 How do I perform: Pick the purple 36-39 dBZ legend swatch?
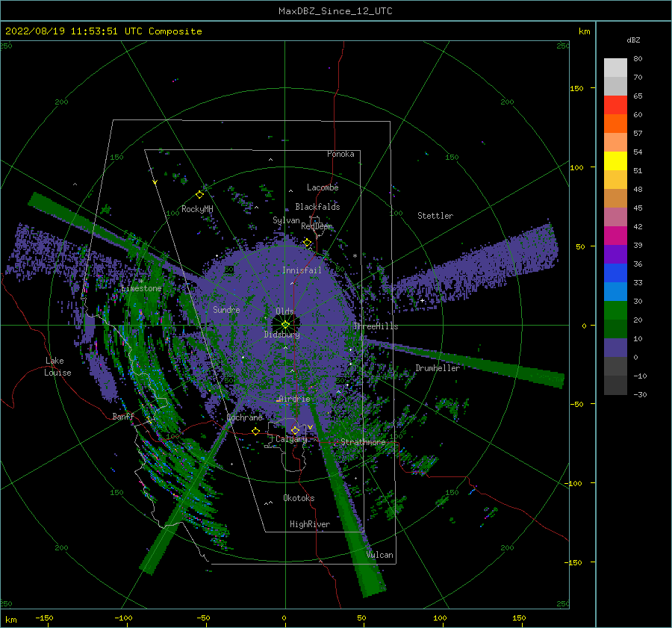tap(615, 254)
